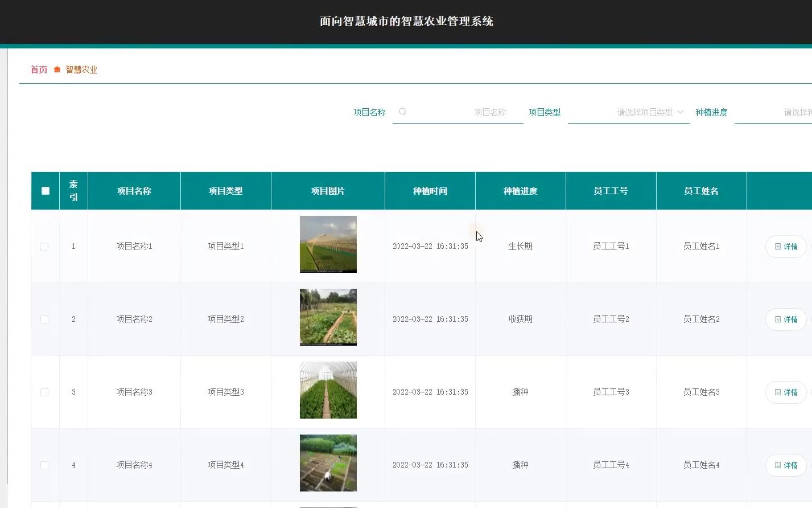Click the 员工工号2 cell
812x508 pixels.
611,319
